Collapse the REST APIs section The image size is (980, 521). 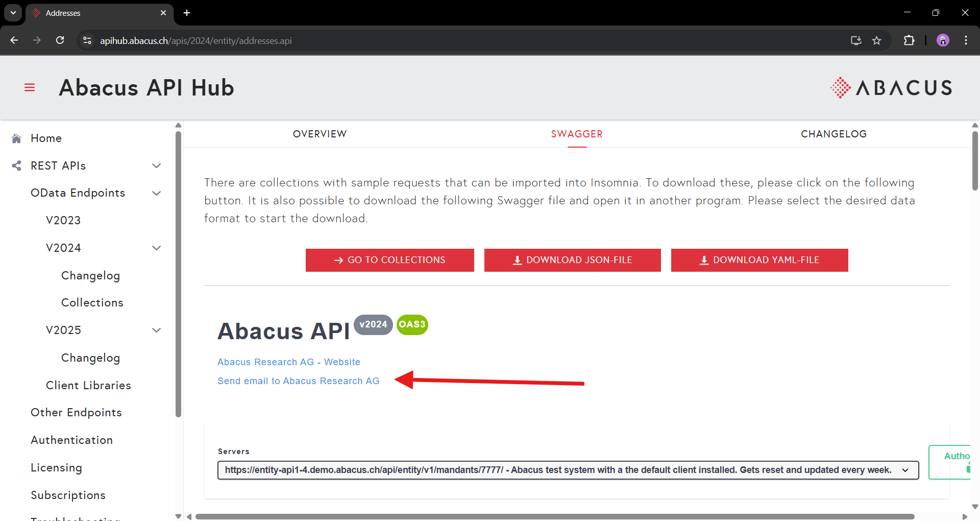[x=157, y=166]
